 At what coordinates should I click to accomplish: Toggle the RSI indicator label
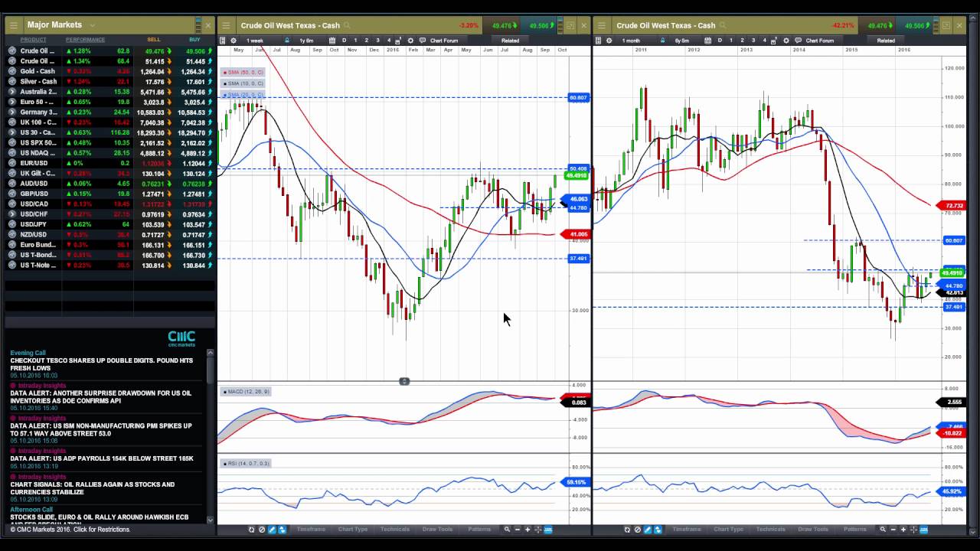click(x=246, y=463)
